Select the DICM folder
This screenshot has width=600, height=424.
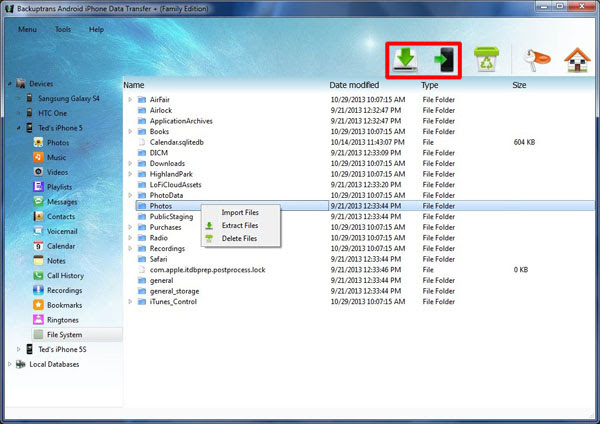tap(158, 153)
